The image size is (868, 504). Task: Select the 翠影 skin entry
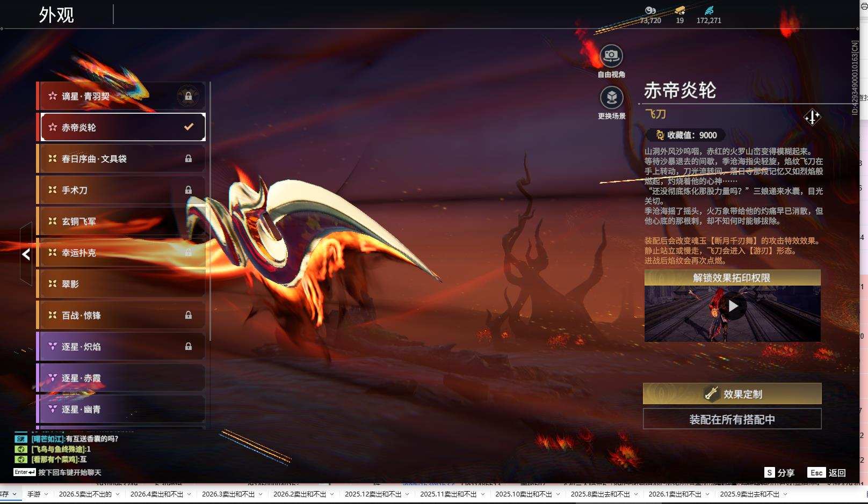[x=121, y=284]
